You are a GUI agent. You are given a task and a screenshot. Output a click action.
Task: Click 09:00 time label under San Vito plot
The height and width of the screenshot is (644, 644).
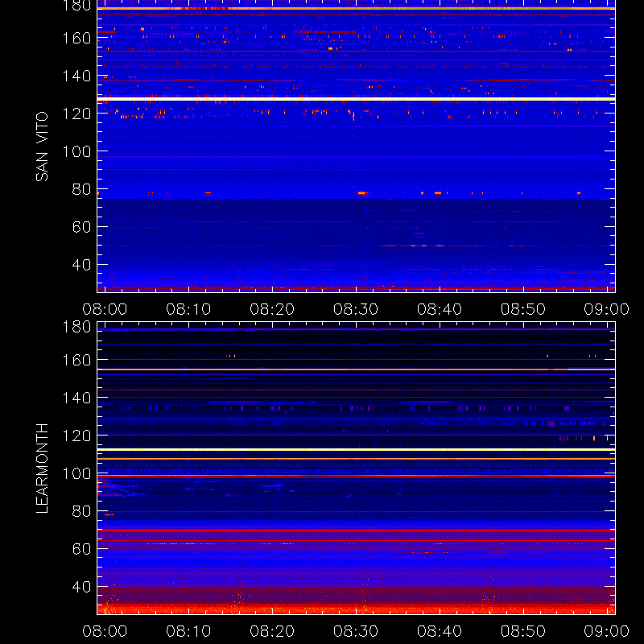607,309
